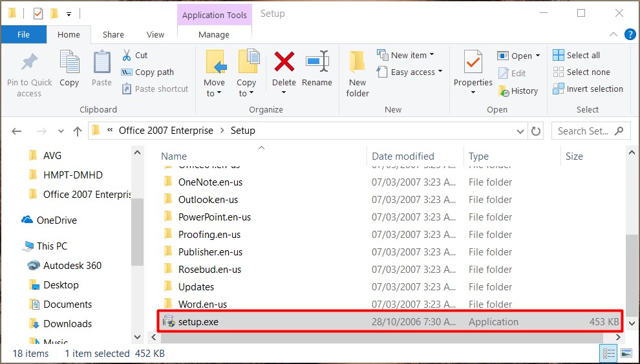Collapse the ribbon with the chevron
Viewport: 640px width, 364px height.
point(613,35)
